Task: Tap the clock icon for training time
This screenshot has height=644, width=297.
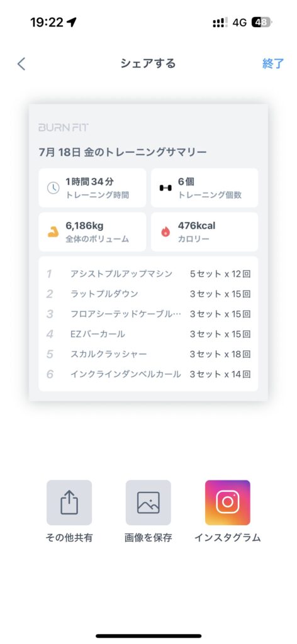Action: (53, 187)
